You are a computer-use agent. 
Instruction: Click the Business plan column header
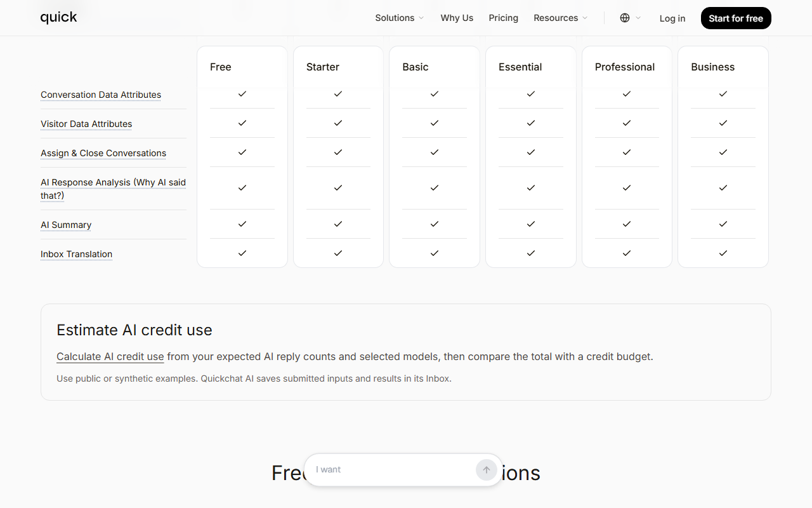pos(712,67)
